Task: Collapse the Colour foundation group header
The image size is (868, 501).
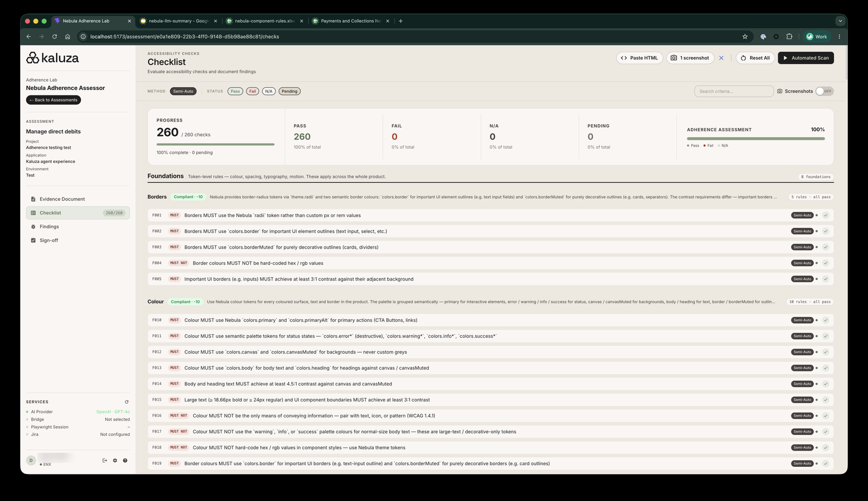Action: click(490, 302)
